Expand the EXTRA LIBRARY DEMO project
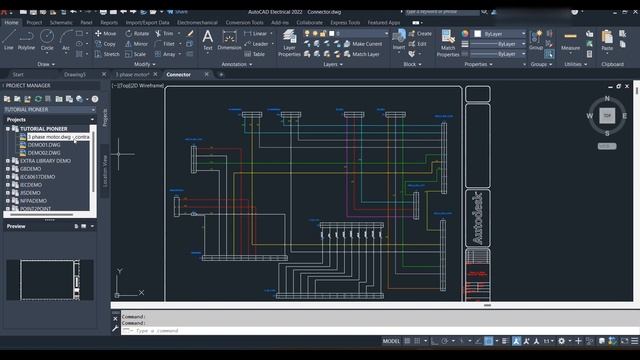640x360 pixels. [x=8, y=161]
